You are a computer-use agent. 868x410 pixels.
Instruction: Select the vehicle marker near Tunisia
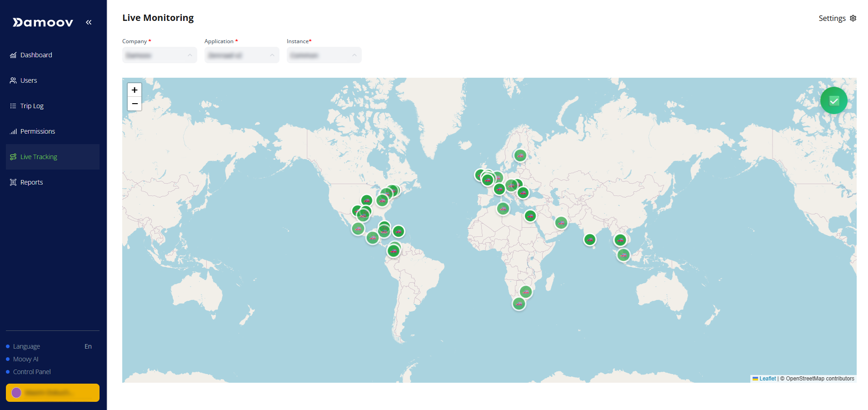coord(503,209)
